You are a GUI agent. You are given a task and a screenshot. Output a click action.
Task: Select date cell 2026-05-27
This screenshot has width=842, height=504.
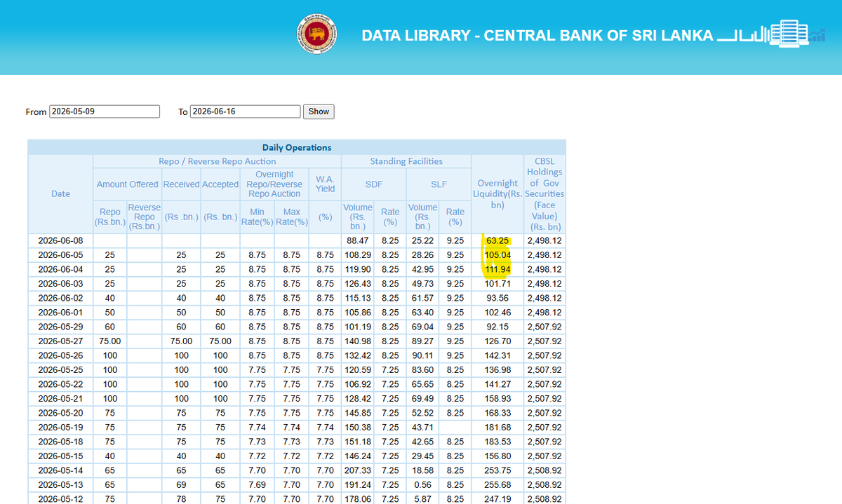(60, 341)
